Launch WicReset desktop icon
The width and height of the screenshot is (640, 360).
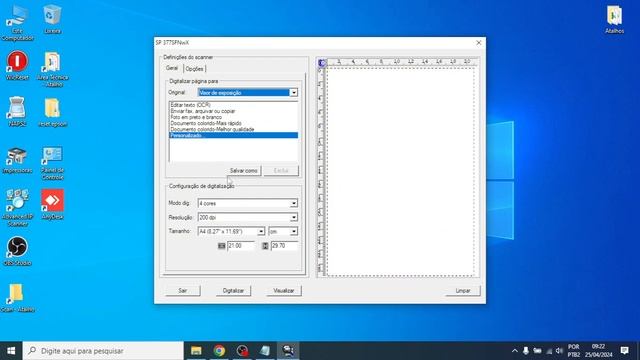click(17, 65)
